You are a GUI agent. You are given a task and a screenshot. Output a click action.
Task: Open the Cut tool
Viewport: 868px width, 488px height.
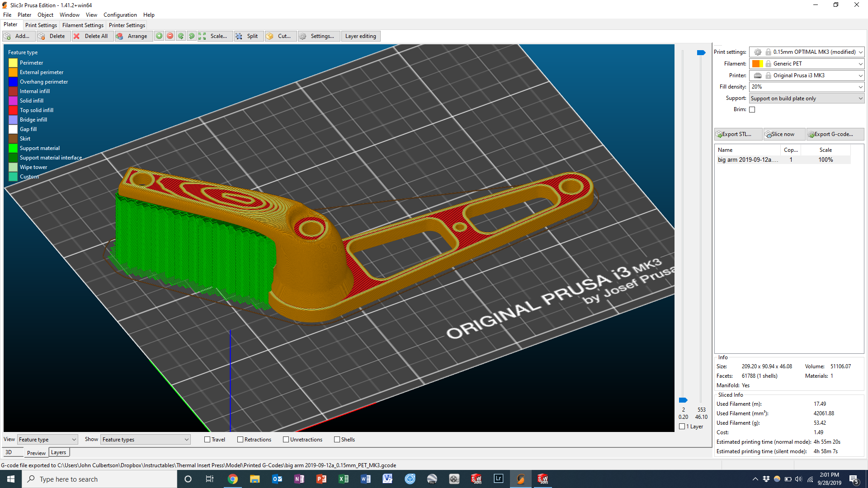click(280, 36)
